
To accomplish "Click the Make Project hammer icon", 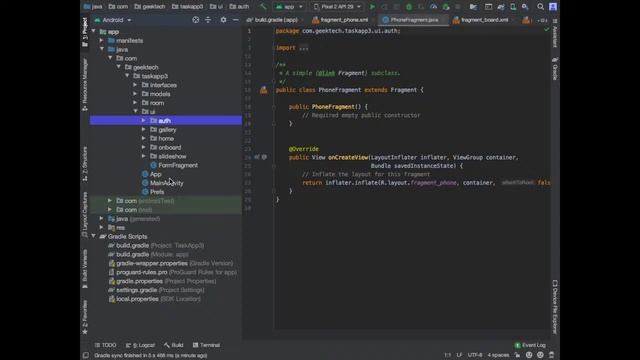I will pyautogui.click(x=263, y=7).
